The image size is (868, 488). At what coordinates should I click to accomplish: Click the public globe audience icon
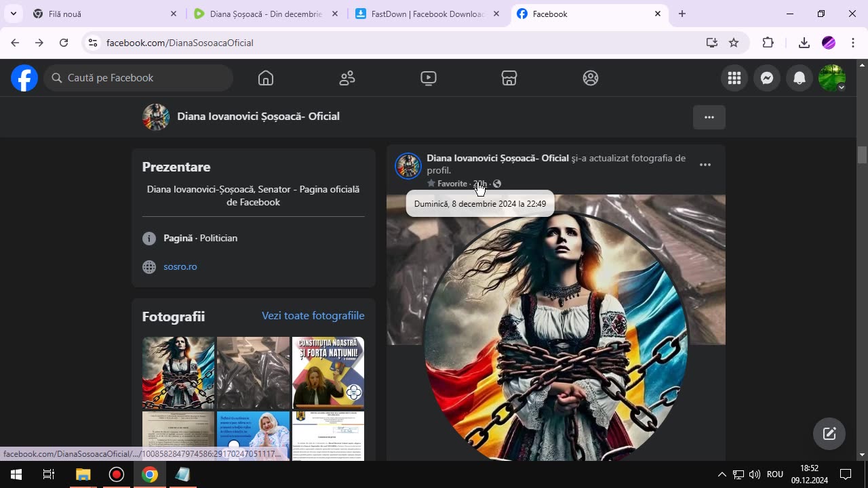[x=497, y=184]
